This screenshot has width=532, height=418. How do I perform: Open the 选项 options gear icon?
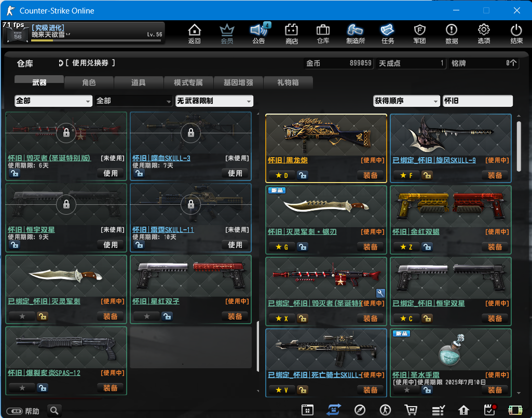click(x=484, y=34)
